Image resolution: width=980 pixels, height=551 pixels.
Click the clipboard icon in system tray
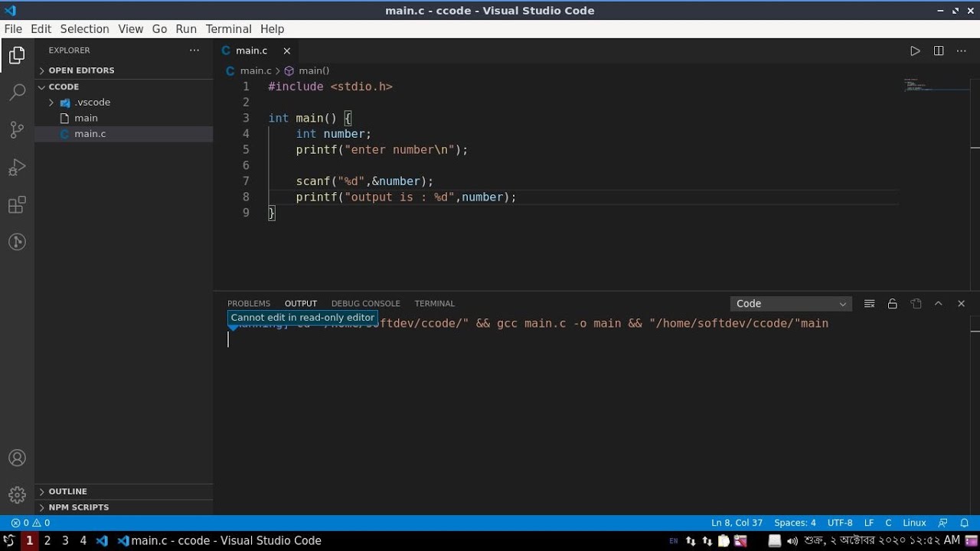pyautogui.click(x=724, y=540)
